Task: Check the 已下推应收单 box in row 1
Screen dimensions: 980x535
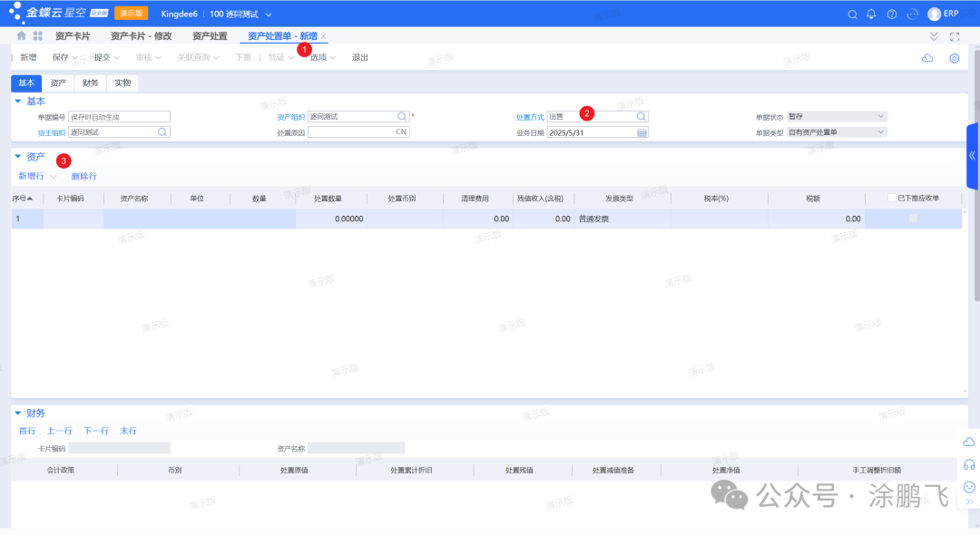Action: click(x=913, y=219)
